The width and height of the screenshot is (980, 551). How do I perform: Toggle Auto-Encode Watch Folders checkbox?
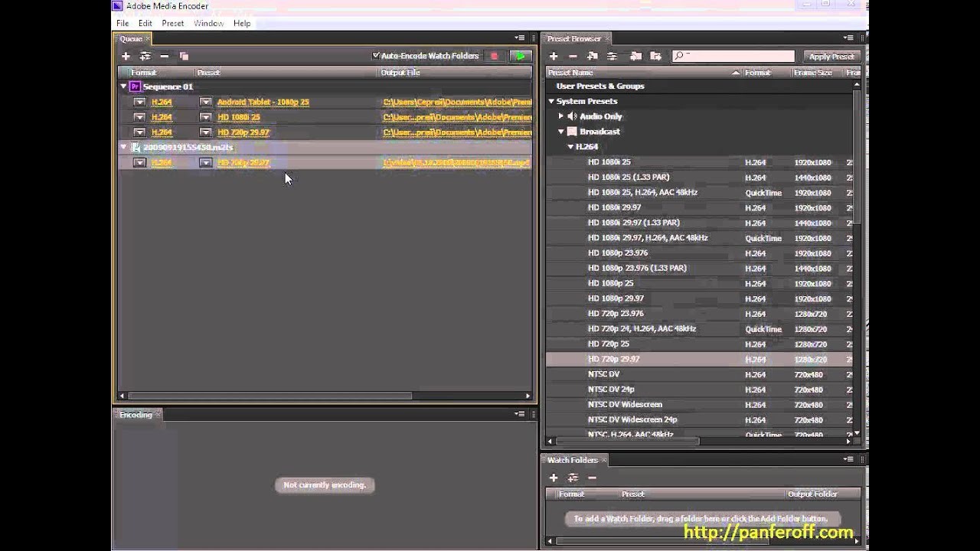376,56
